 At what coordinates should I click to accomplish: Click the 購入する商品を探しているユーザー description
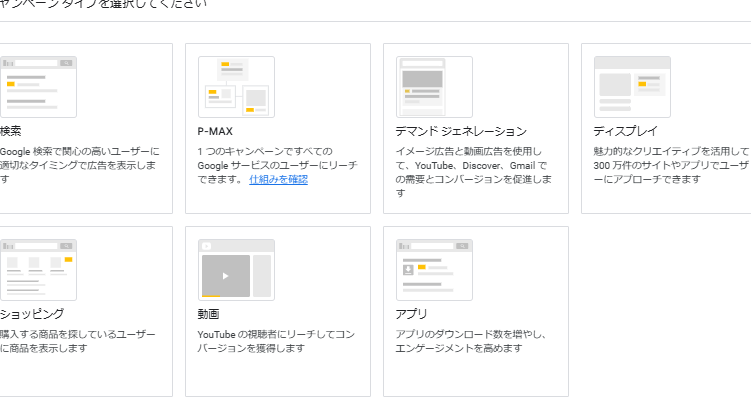pyautogui.click(x=78, y=341)
